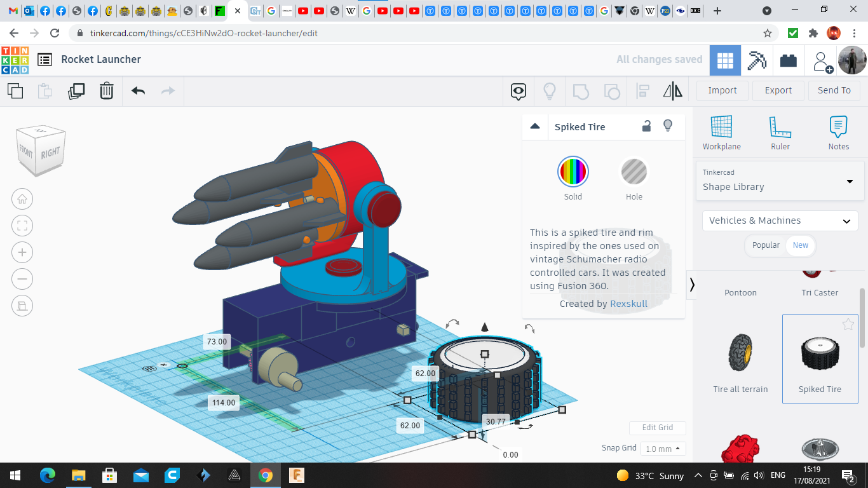Switch to the Popular shapes tab
868x488 pixels.
point(766,245)
